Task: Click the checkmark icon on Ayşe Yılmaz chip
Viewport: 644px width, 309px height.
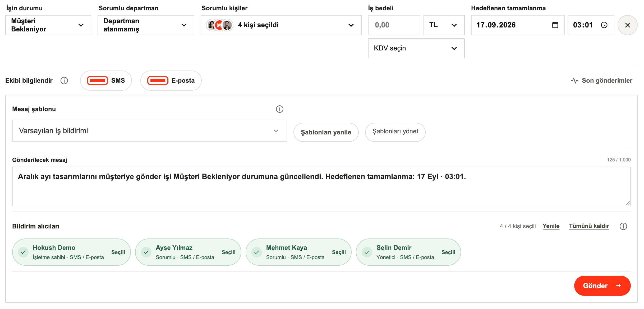Action: [x=146, y=252]
